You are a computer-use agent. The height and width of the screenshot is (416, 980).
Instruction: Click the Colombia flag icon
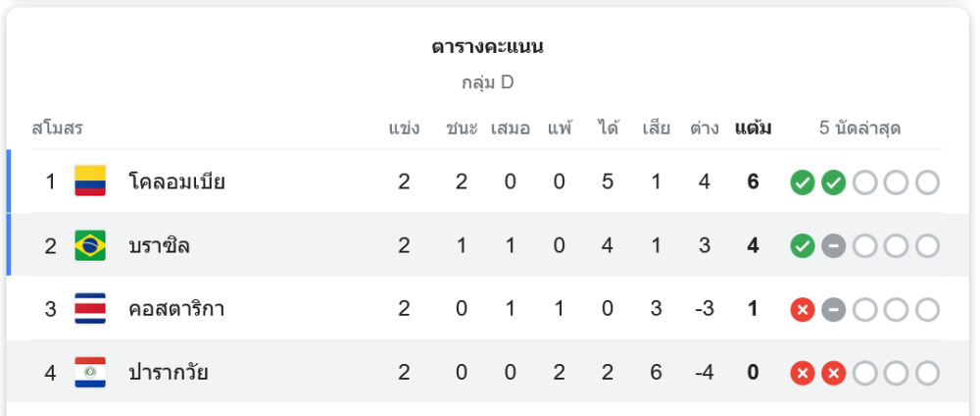tap(90, 182)
